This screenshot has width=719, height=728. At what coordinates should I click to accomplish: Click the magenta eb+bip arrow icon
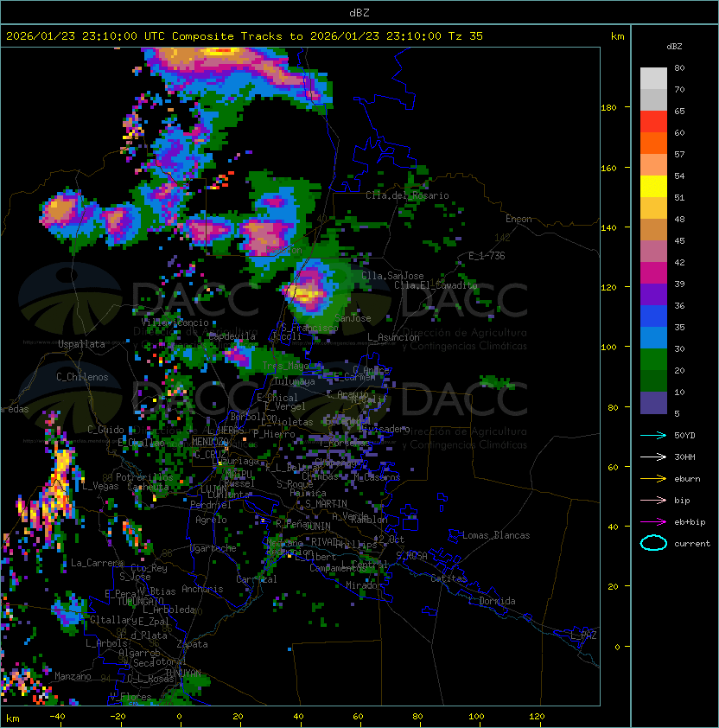click(653, 521)
